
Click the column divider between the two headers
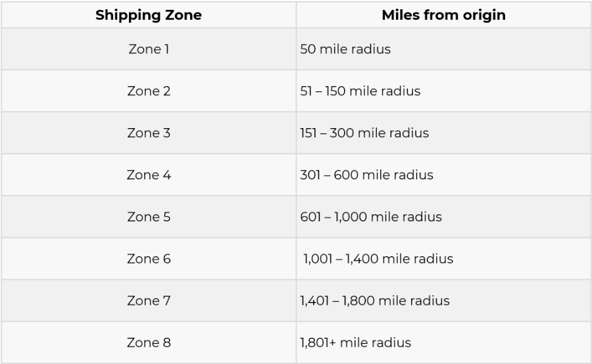coord(296,15)
